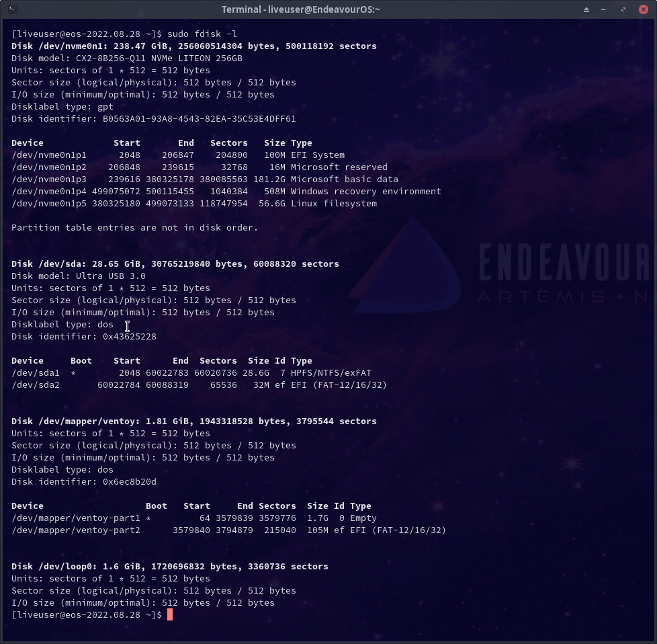Click the 'Disk /dev/mapper/ventoy' header line

193,421
